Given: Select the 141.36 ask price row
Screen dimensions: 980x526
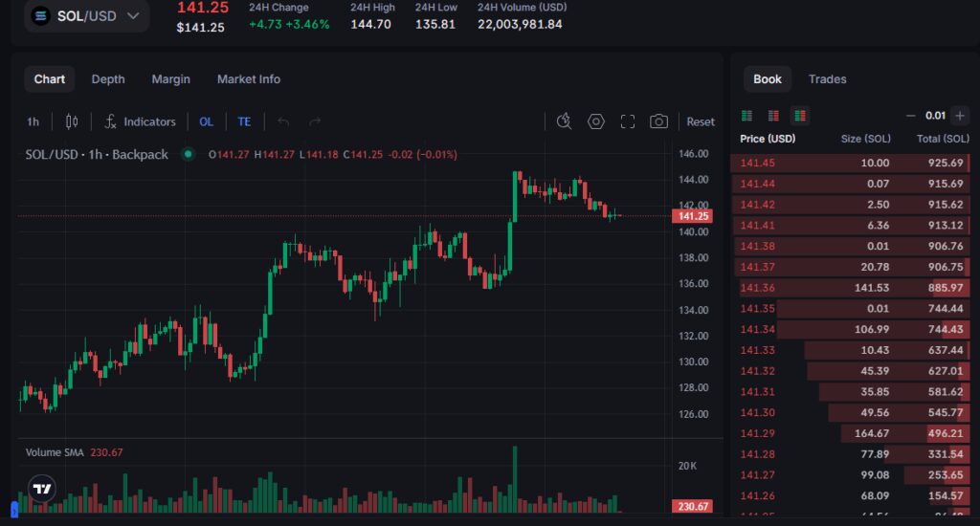Looking at the screenshot, I should point(850,288).
